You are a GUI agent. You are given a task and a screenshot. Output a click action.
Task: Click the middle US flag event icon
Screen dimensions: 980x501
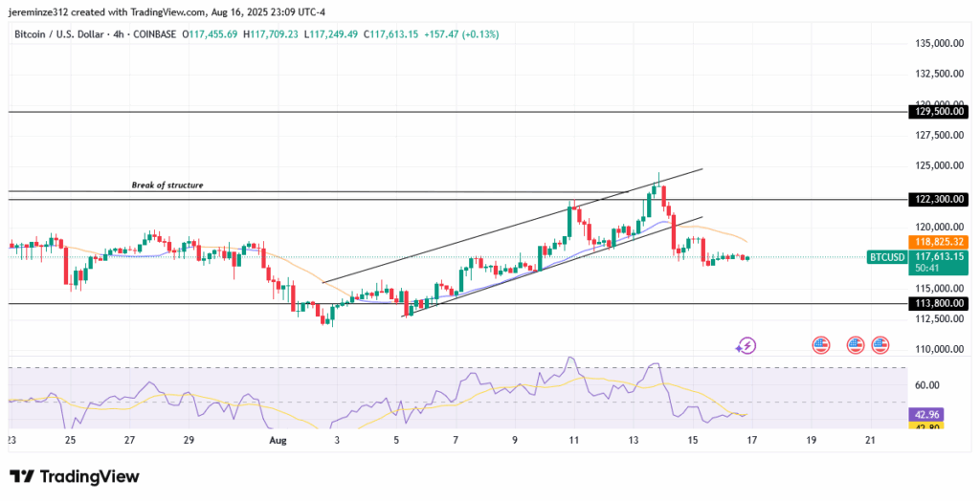click(x=856, y=344)
